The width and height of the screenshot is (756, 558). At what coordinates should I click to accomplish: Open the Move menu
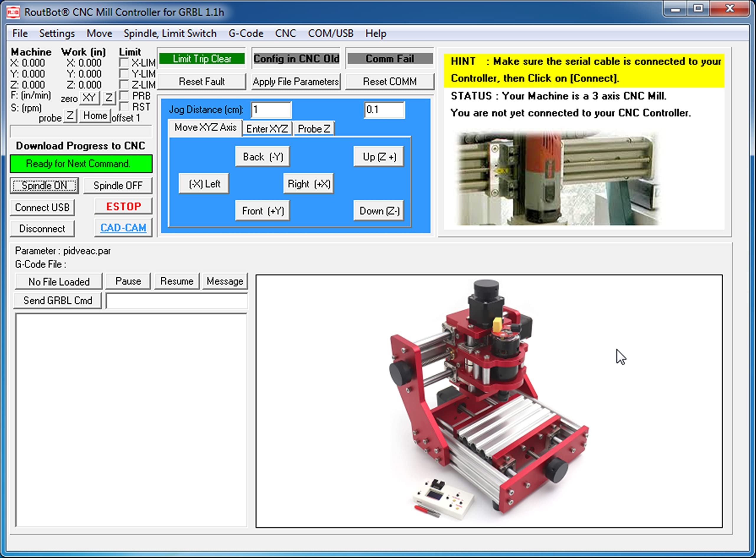pyautogui.click(x=99, y=33)
